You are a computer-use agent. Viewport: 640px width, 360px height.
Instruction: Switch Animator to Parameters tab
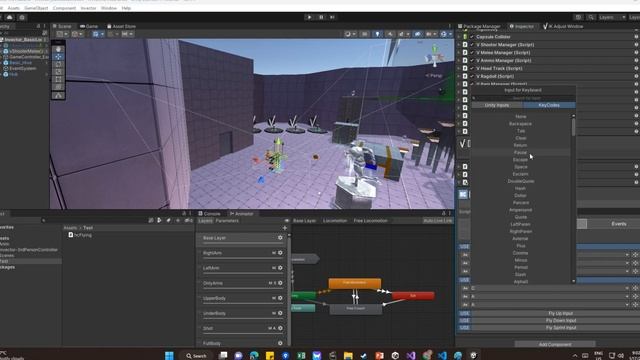[x=227, y=220]
